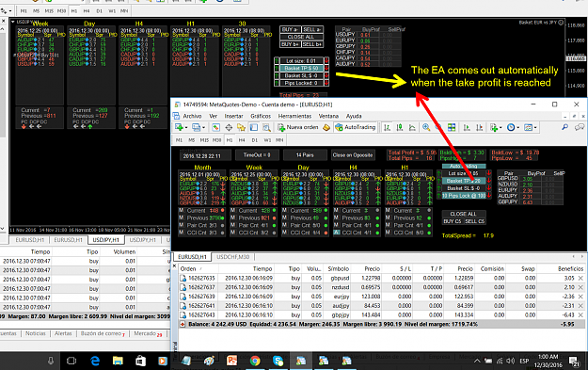The height and width of the screenshot is (370, 588).
Task: Open the chat bubbles icon
Action: click(580, 128)
